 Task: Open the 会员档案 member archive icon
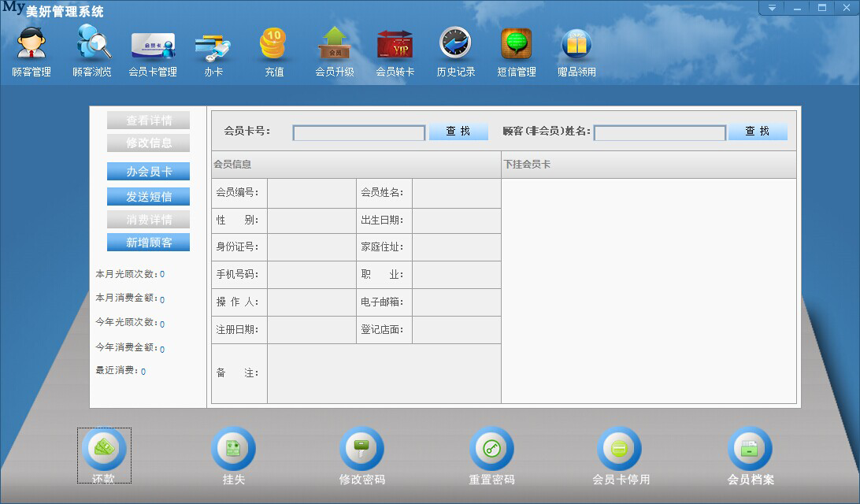coord(751,456)
